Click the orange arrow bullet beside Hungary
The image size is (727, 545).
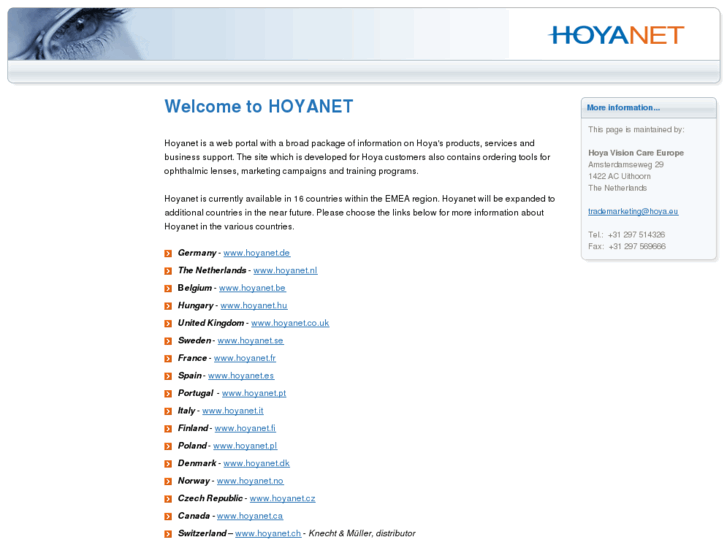168,306
